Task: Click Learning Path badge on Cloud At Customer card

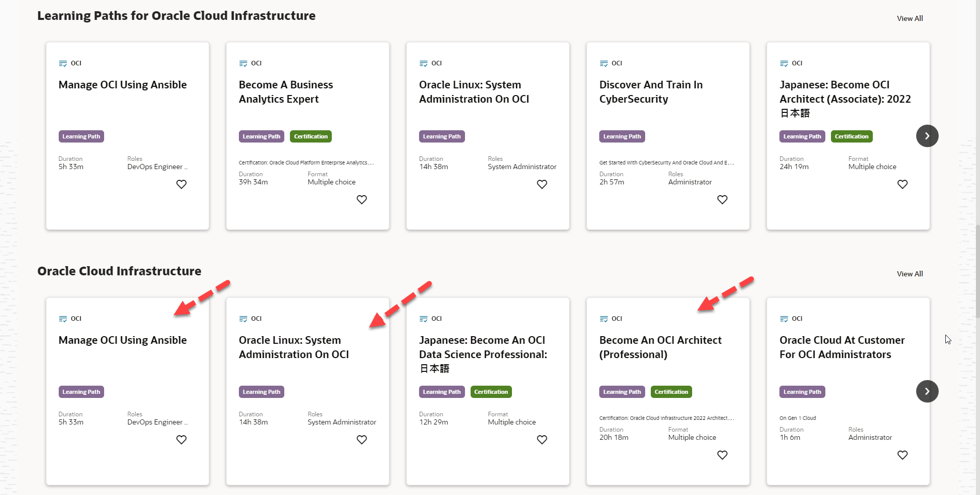Action: (x=802, y=392)
